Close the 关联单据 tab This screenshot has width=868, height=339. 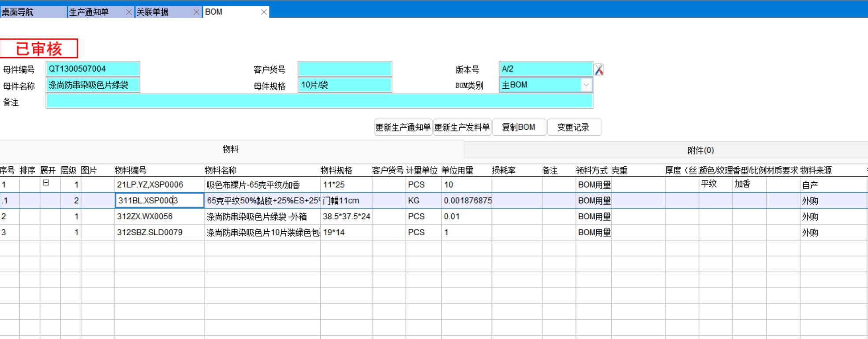click(x=196, y=12)
